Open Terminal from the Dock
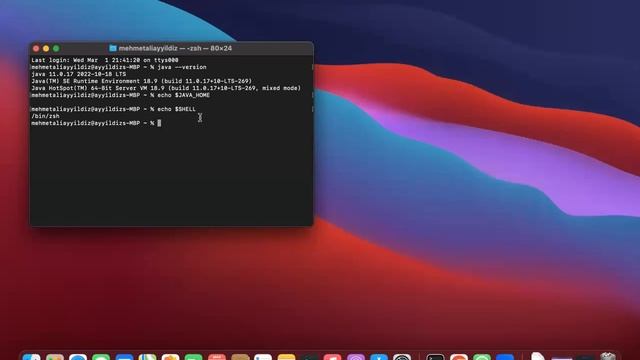 tap(435, 357)
